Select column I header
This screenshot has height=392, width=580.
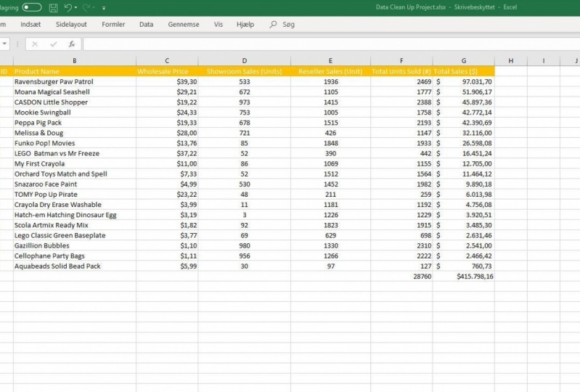(x=544, y=61)
